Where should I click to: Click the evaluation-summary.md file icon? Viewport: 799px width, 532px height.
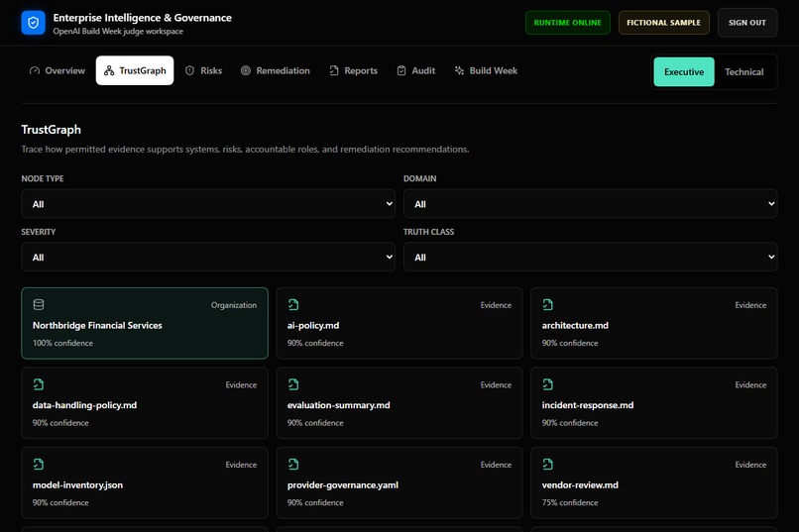coord(293,384)
